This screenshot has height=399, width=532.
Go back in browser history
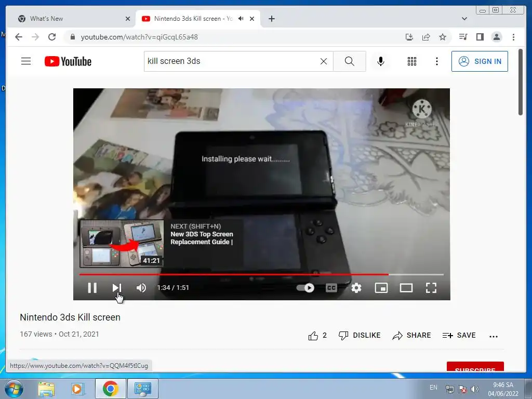coord(19,37)
